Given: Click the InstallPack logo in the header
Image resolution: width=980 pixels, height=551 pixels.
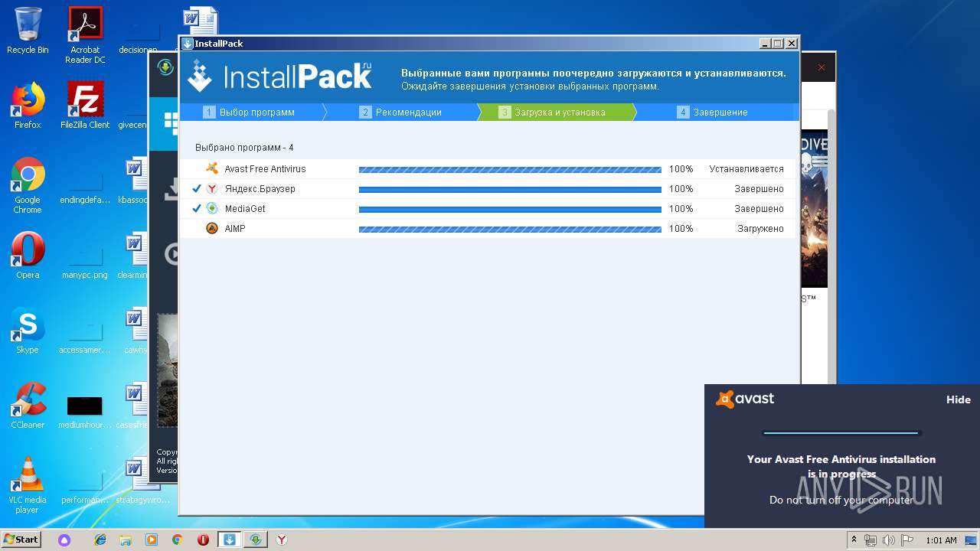Looking at the screenshot, I should point(280,77).
